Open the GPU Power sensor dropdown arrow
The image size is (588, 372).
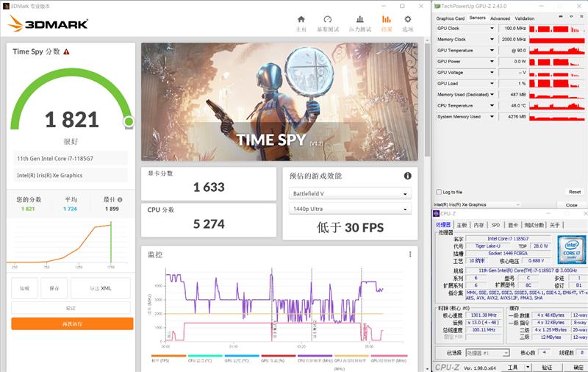tap(492, 62)
